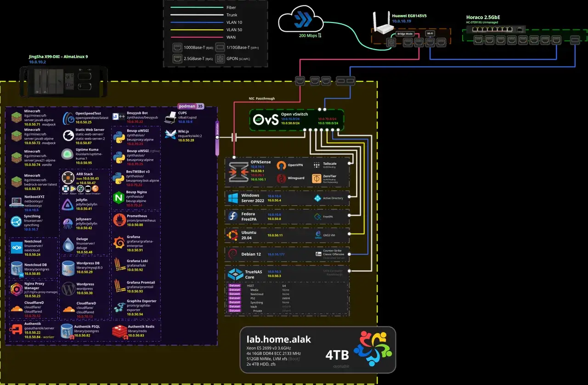Select the AlmaLinux colorful logo
The height and width of the screenshot is (385, 588).
click(373, 348)
